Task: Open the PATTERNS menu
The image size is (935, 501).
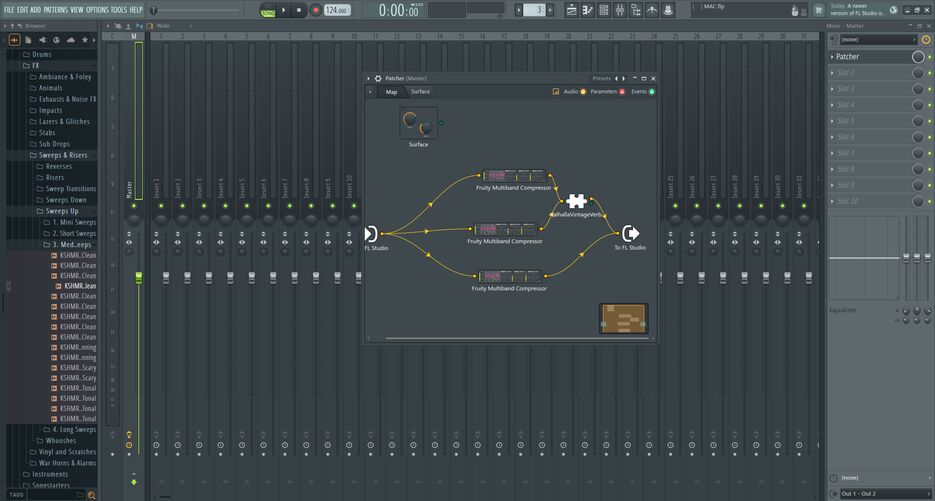Action: click(55, 10)
